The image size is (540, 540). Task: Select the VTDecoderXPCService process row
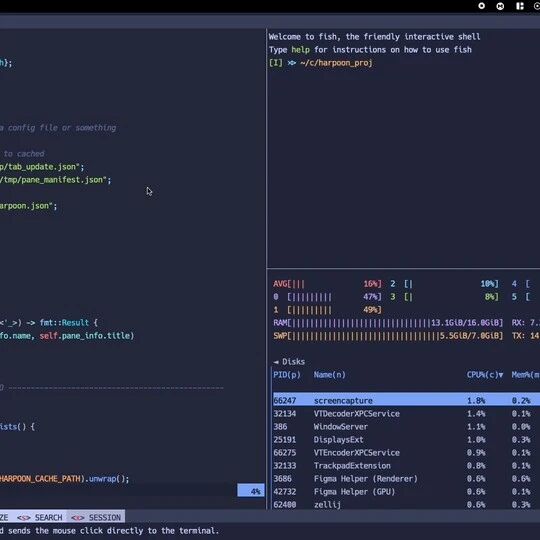tap(406, 414)
